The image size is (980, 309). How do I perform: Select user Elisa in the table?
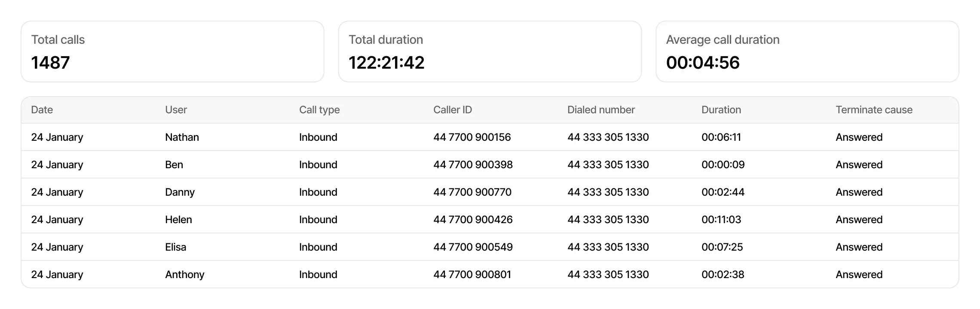175,247
